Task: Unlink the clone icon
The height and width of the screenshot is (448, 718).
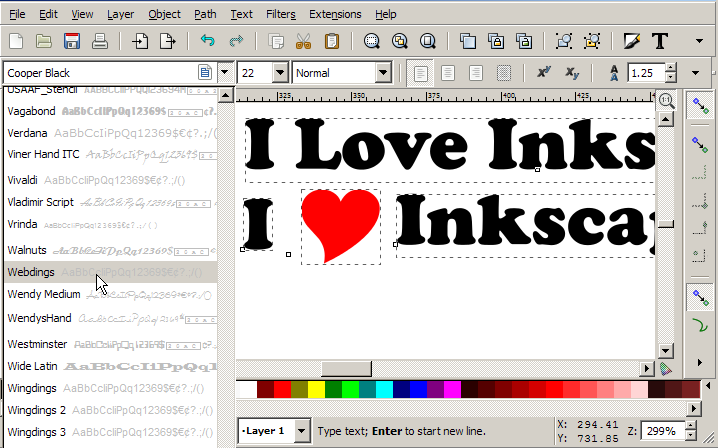Action: coord(524,41)
